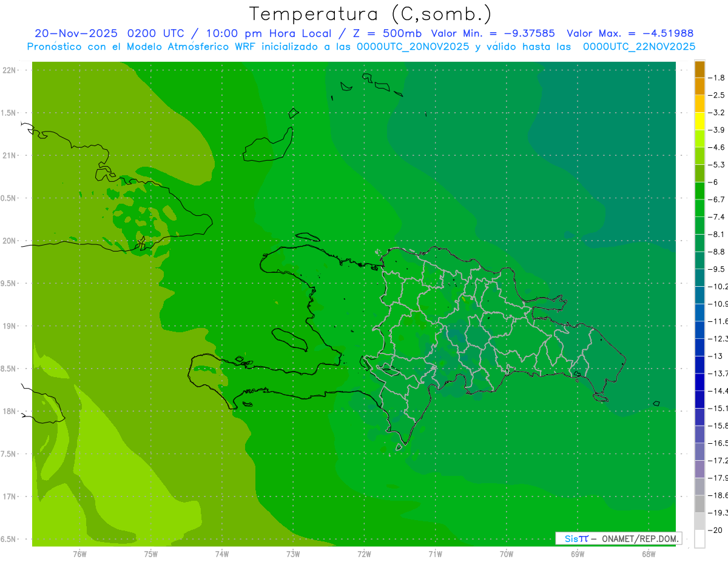This screenshot has width=728, height=562.
Task: Click the 'Valor Min. = -9.37585' value
Action: [x=493, y=33]
